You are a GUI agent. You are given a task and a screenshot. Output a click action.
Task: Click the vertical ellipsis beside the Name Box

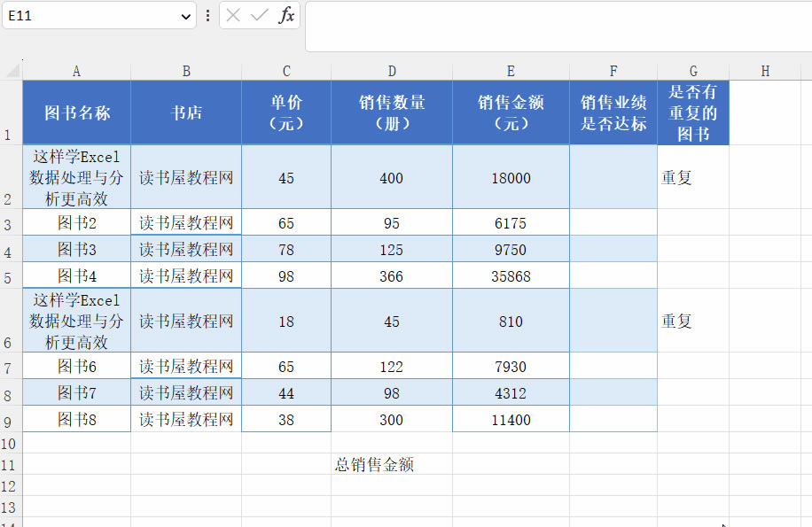[x=207, y=16]
